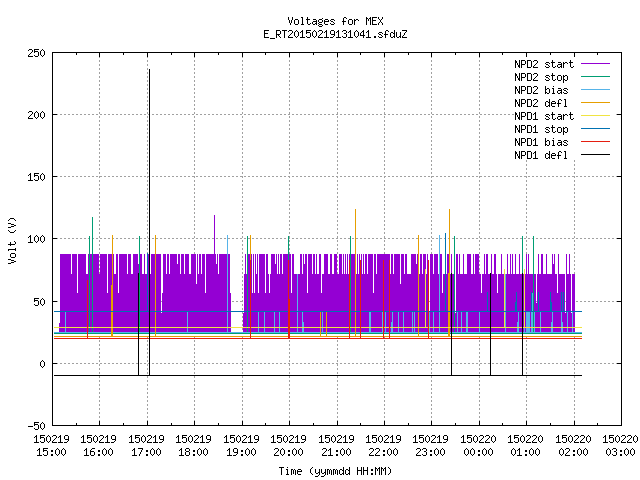Select the filename E_RT20150219131041.sfduZ subtitle

pyautogui.click(x=335, y=34)
